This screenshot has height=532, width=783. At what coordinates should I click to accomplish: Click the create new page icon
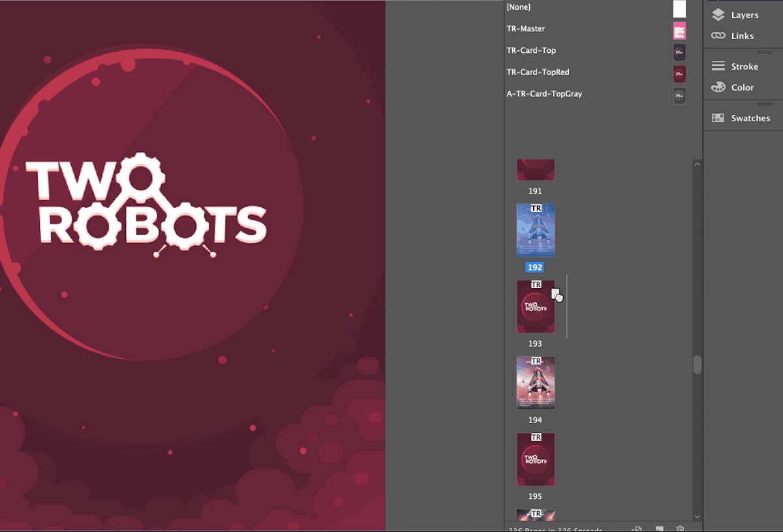click(659, 528)
